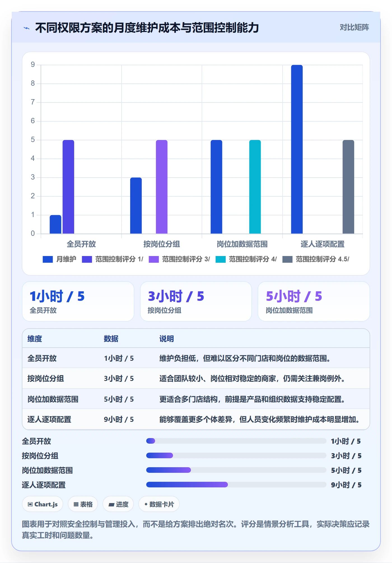Click the indigo score bar for 全员开放
Viewport: 392px width, 563px height.
click(68, 187)
